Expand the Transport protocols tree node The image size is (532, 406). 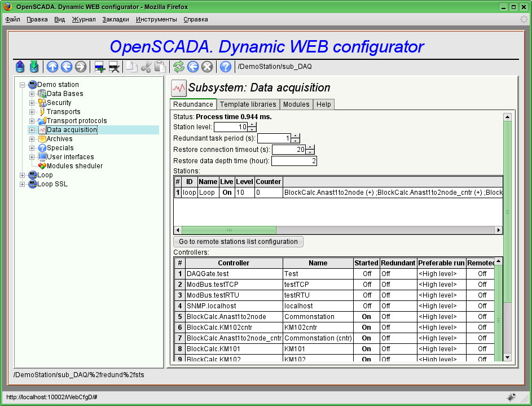point(32,121)
